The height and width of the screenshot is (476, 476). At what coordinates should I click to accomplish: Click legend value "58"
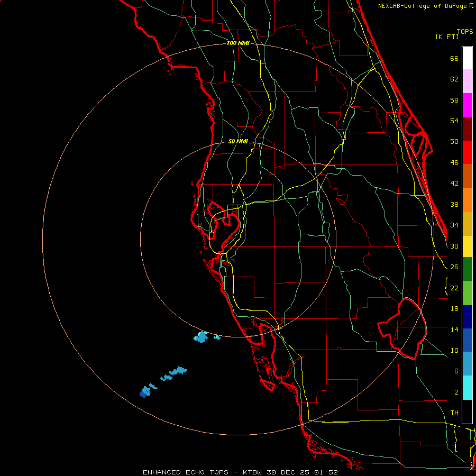[x=454, y=100]
